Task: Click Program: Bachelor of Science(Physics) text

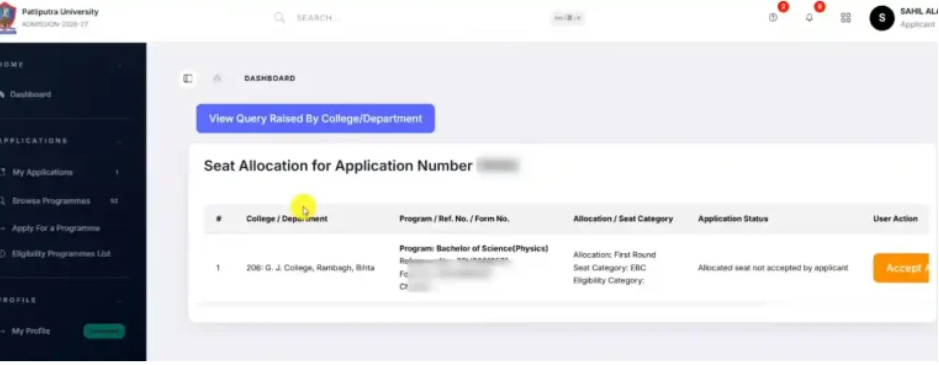Action: point(474,248)
